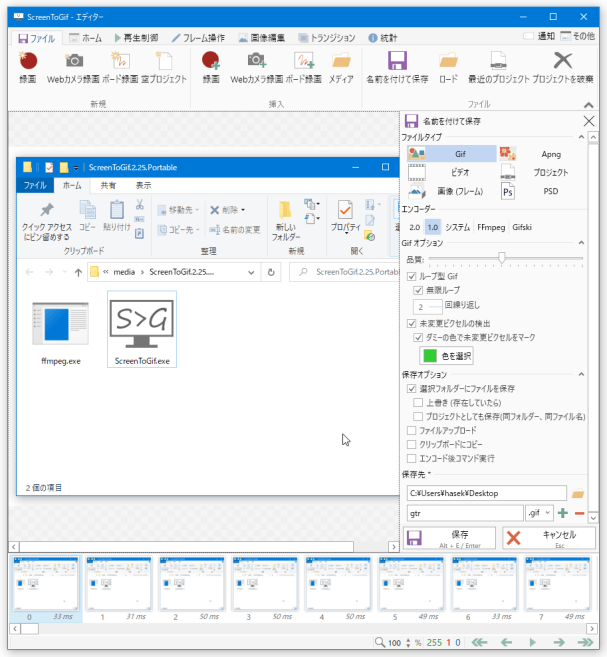Click the メディア insert icon

click(x=341, y=67)
